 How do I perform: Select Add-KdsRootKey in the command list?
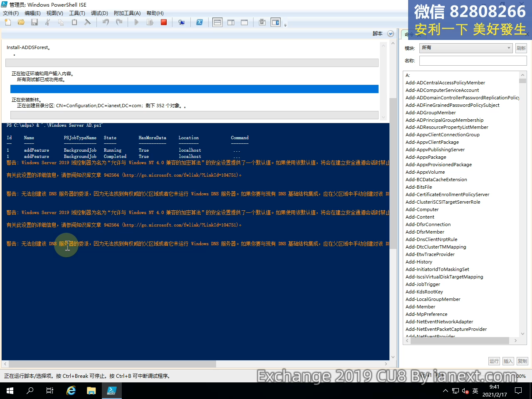coord(424,292)
